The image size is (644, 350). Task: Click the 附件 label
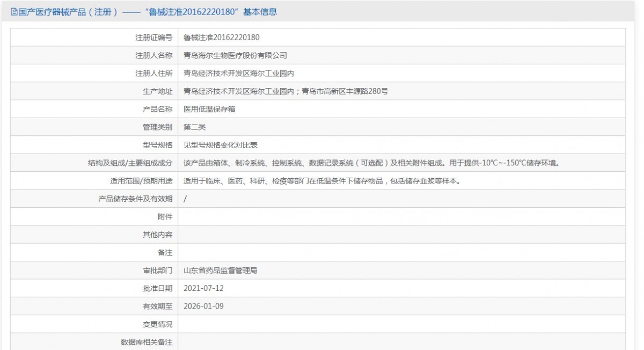point(165,217)
